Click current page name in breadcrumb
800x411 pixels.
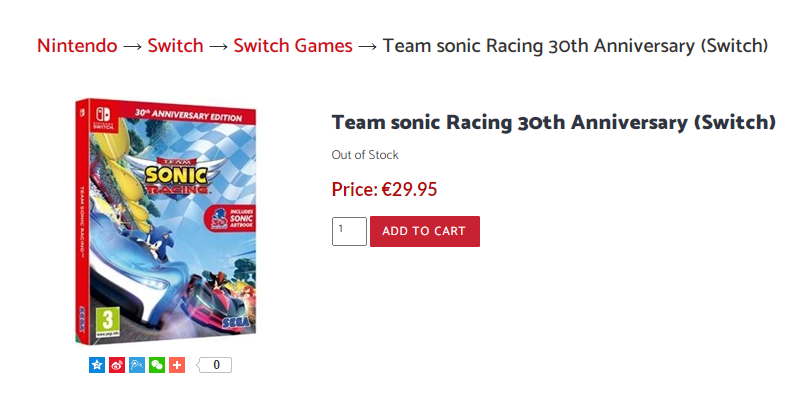pyautogui.click(x=575, y=46)
